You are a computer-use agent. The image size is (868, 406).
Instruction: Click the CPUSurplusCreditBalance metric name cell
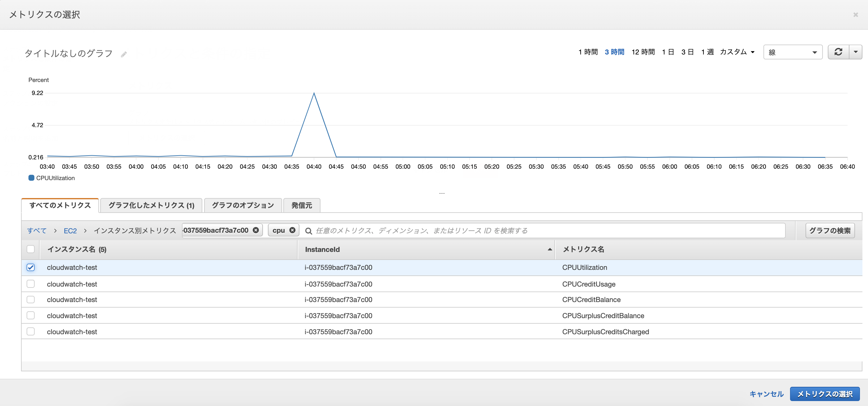pos(603,316)
